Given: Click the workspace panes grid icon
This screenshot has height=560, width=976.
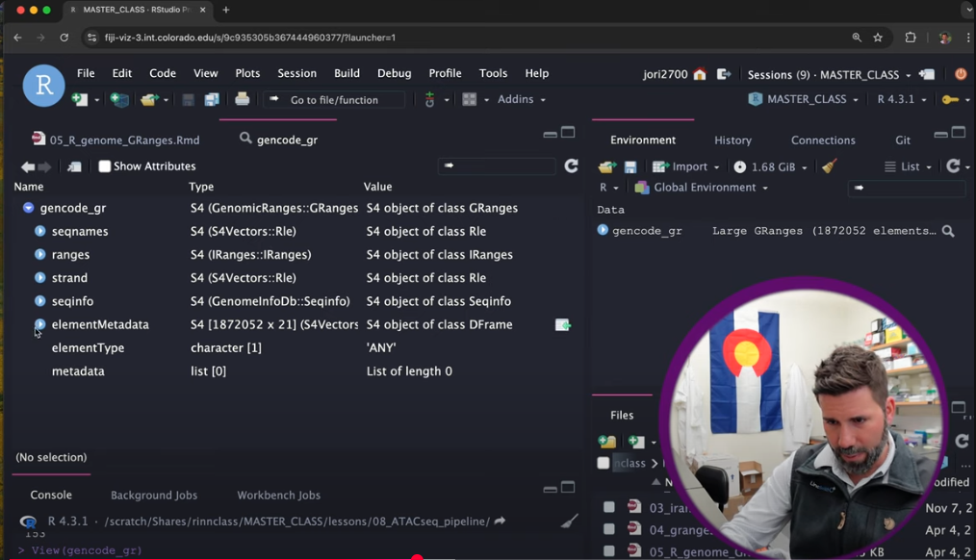Looking at the screenshot, I should click(470, 99).
